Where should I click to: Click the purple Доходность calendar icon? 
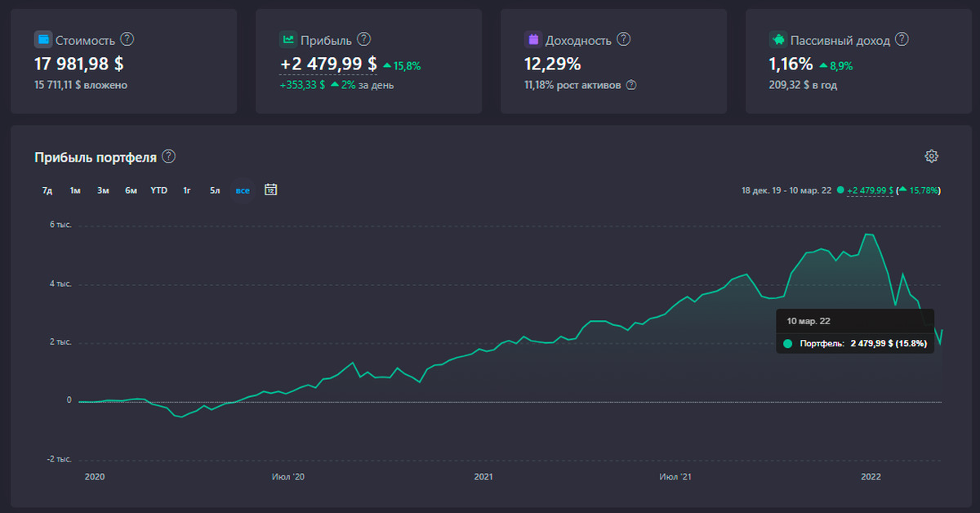533,39
